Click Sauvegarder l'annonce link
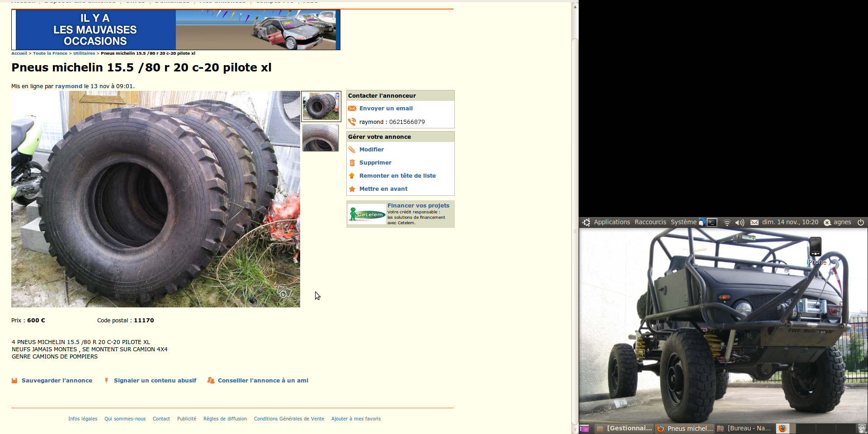The height and width of the screenshot is (434, 868). 57,381
